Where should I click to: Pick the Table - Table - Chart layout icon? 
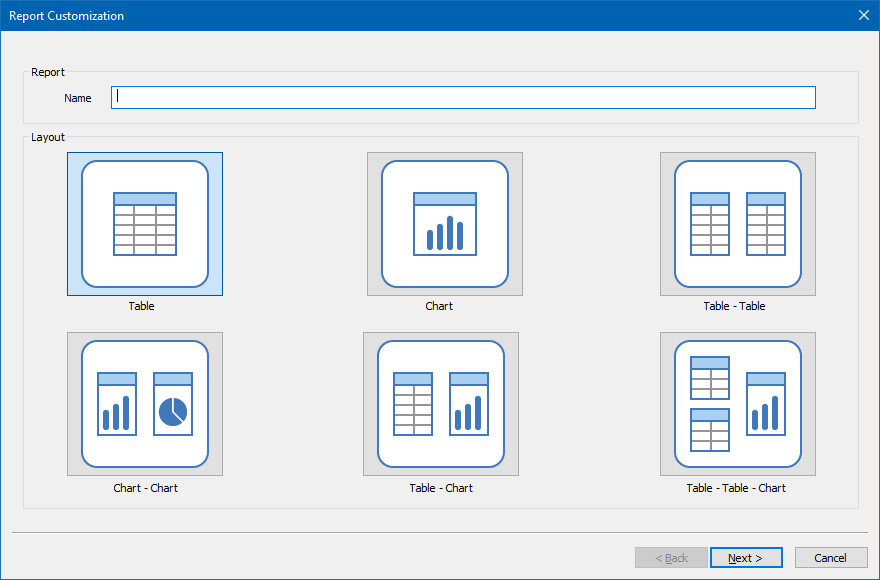[x=737, y=404]
